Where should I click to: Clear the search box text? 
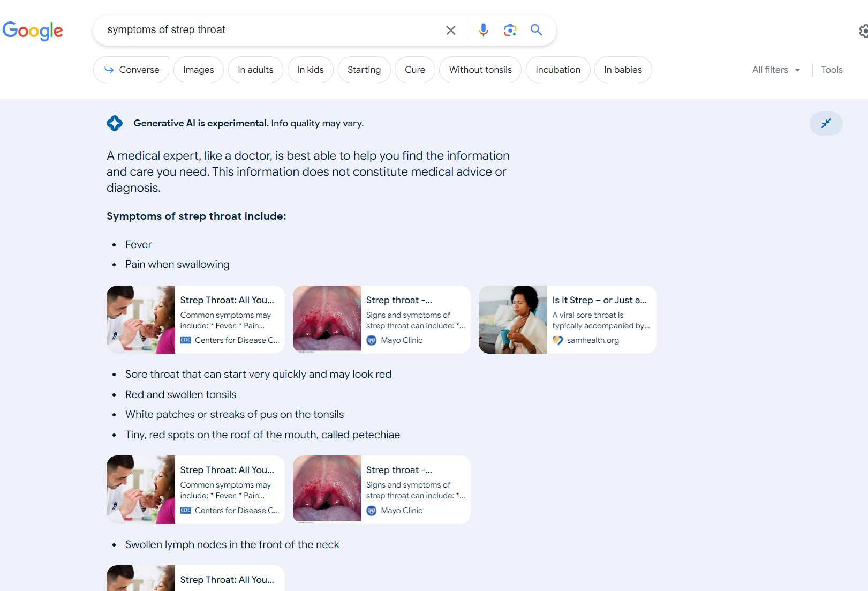[451, 31]
